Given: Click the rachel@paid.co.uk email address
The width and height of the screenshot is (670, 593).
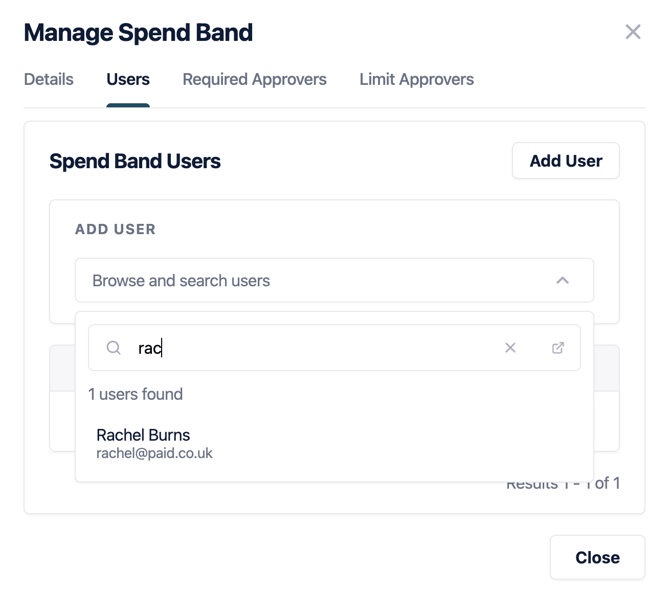Looking at the screenshot, I should pyautogui.click(x=154, y=453).
